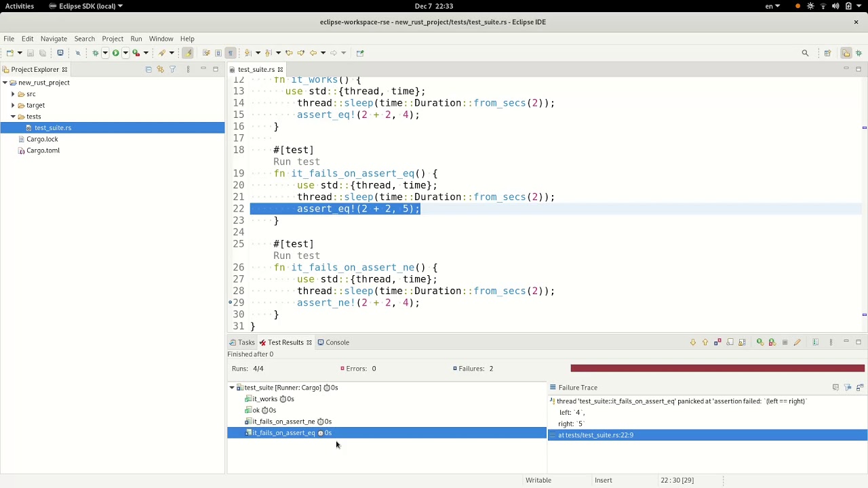
Task: Click the Next Annotation toolbar icon
Action: [x=248, y=53]
